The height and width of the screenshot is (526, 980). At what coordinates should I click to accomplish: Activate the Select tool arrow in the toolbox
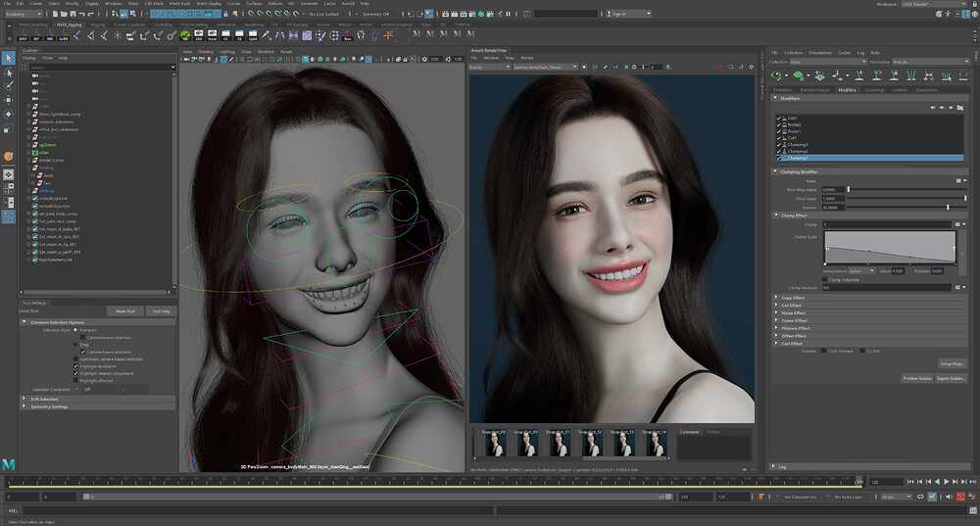click(x=8, y=58)
